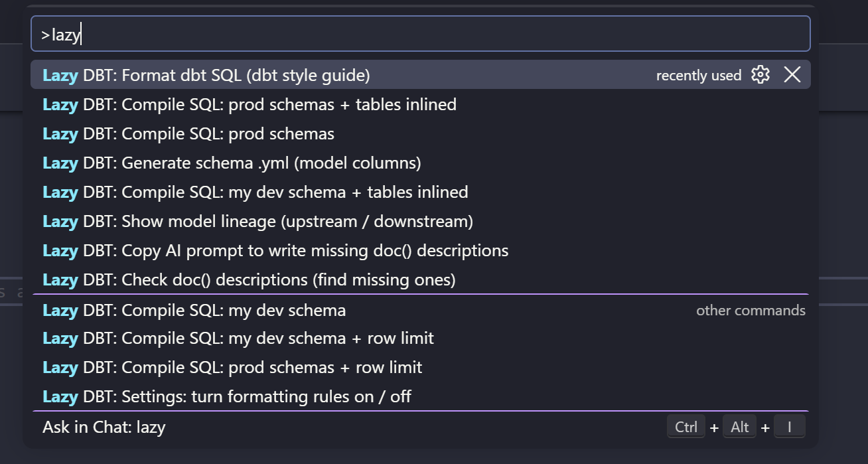868x464 pixels.
Task: Click the command palette search input
Action: [x=421, y=34]
